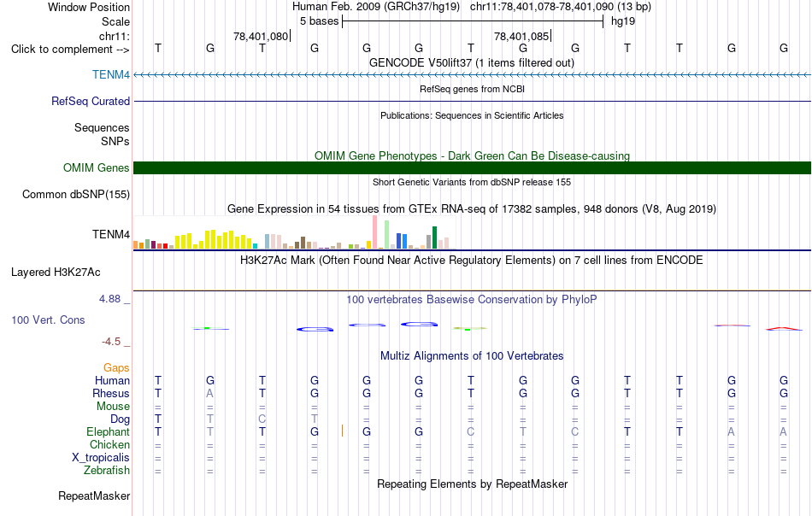
Task: Click the dark green OMIM Genes bar
Action: click(x=472, y=167)
